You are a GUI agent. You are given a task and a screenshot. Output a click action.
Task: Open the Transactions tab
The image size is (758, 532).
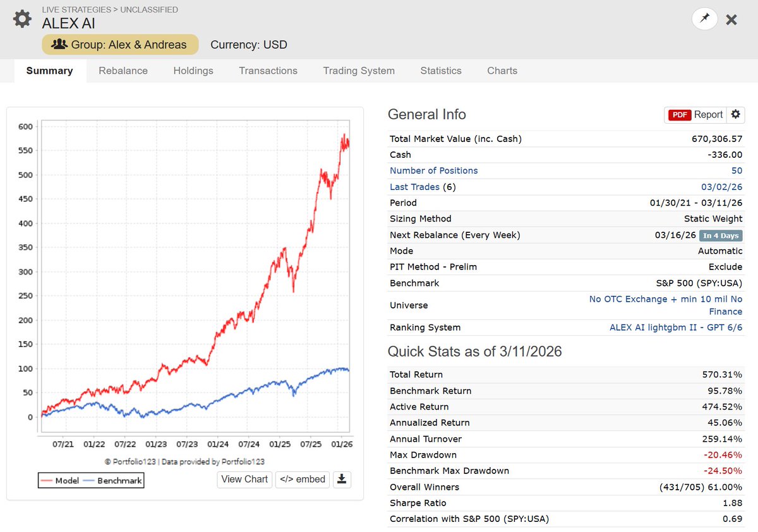click(x=268, y=71)
